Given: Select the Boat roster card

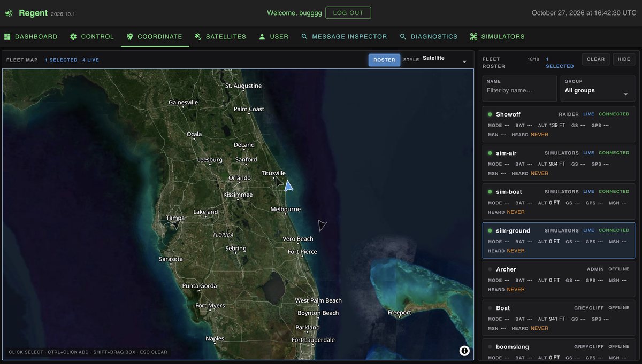Looking at the screenshot, I should pos(559,317).
